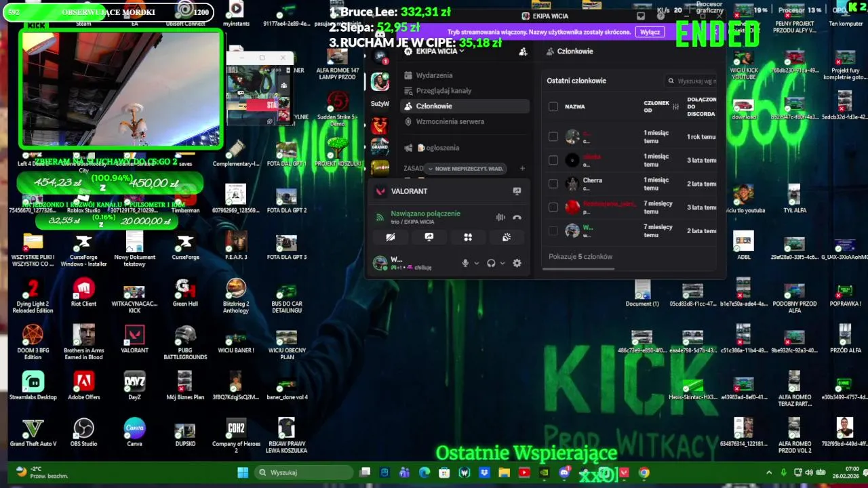Image resolution: width=868 pixels, height=488 pixels.
Task: Open Google Chrome from the taskbar
Action: [x=644, y=472]
